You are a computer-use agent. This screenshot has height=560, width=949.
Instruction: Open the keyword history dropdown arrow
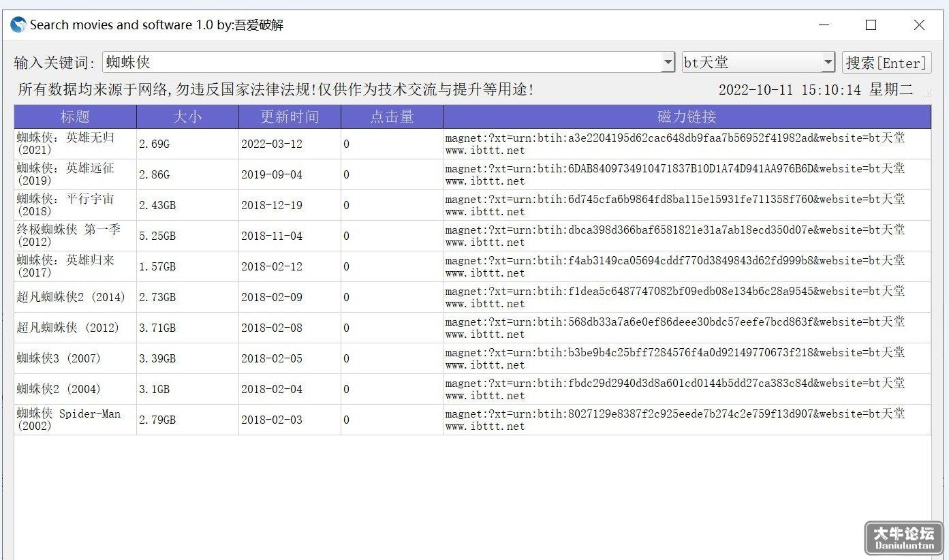(x=668, y=63)
